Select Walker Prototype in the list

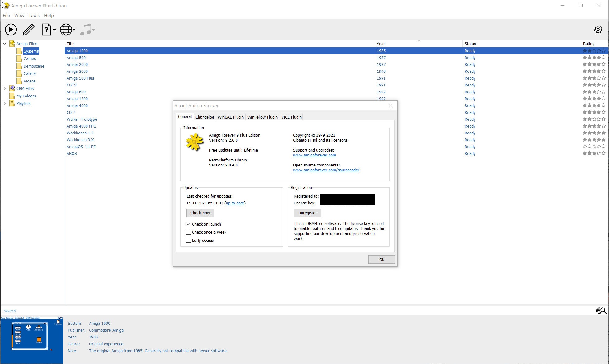tap(82, 119)
